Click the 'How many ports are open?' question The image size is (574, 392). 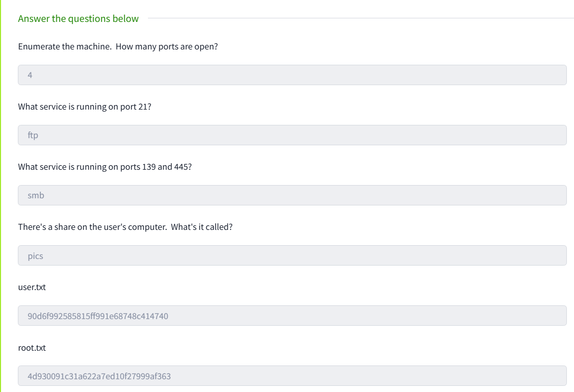click(x=118, y=46)
